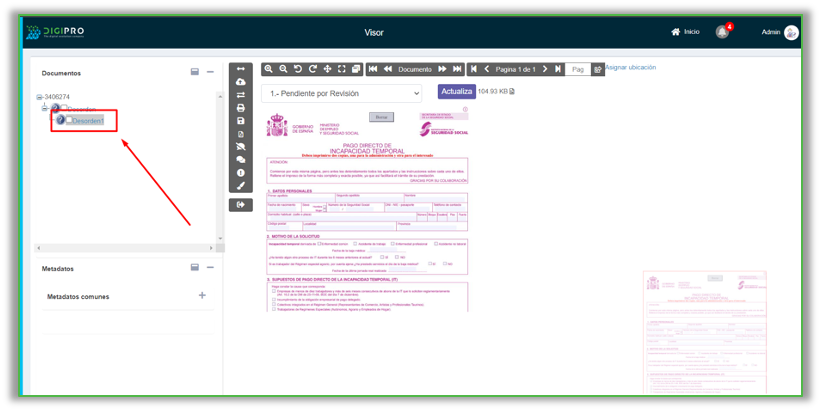Click the Asignar ubicación link

[x=630, y=68]
